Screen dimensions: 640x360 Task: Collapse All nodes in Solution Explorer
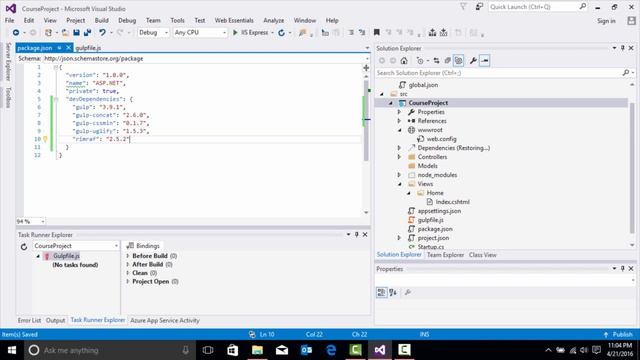[447, 61]
